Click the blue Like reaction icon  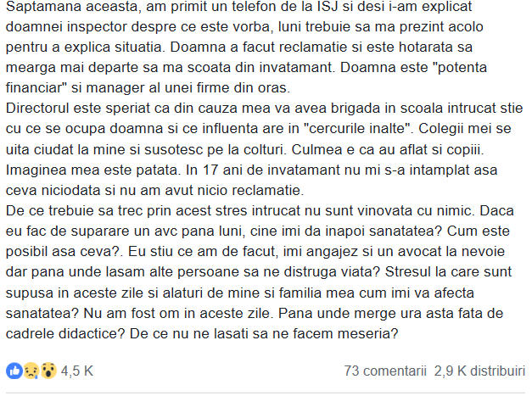coord(14,371)
